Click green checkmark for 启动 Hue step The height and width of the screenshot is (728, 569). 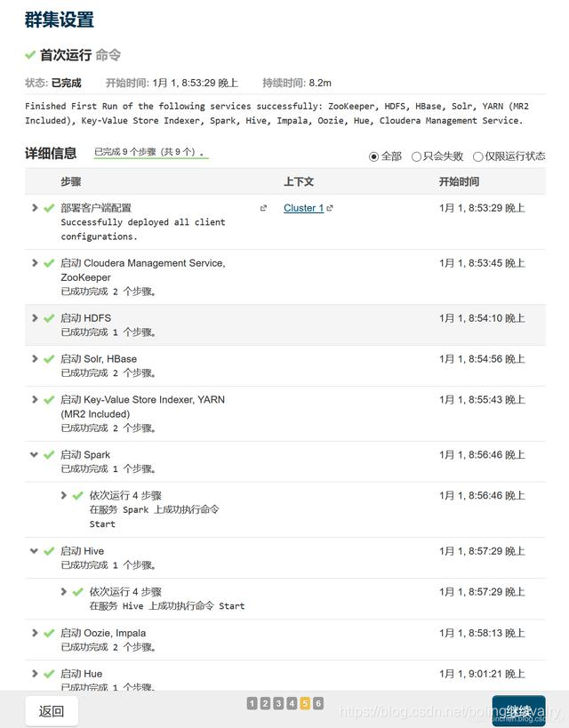(x=49, y=674)
